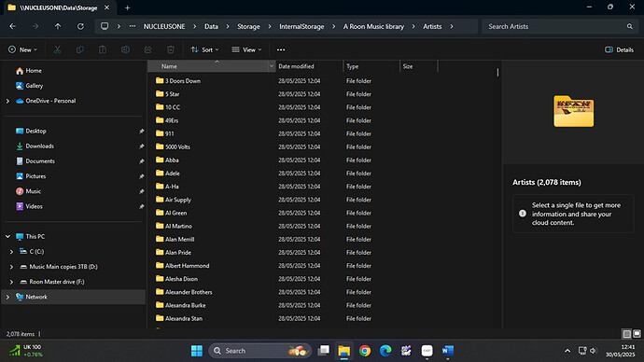
Task: Toggle the Details pane
Action: click(619, 49)
